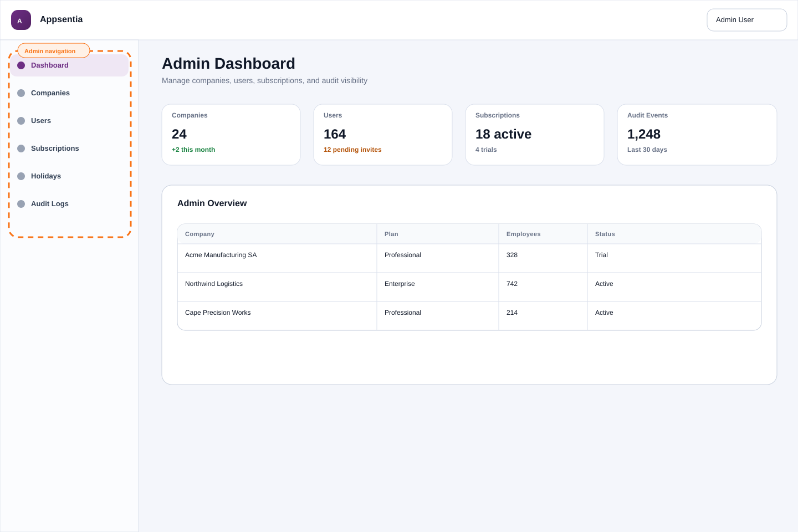Open the Admin User account button
The height and width of the screenshot is (532, 798).
tap(747, 20)
